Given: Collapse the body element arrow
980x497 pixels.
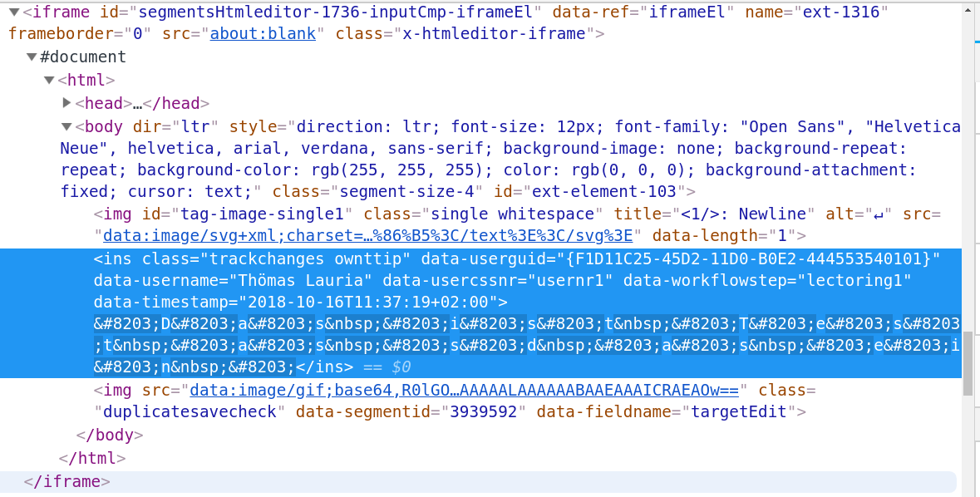Looking at the screenshot, I should pos(66,127).
